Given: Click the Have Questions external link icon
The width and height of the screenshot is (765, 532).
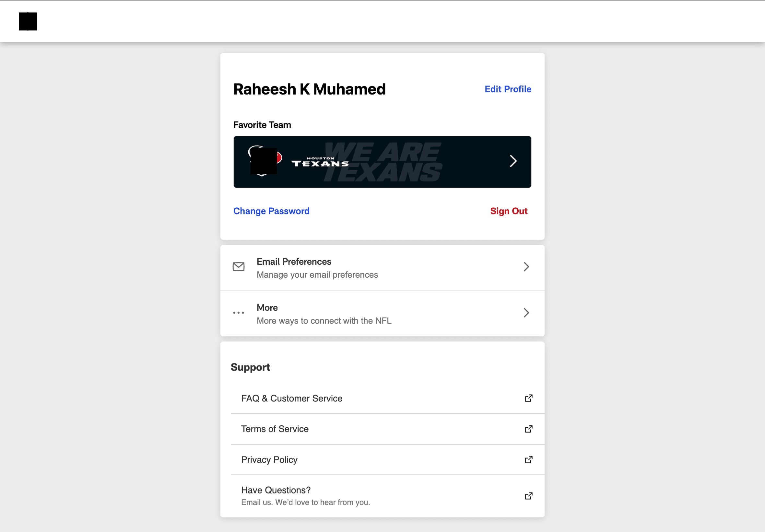Looking at the screenshot, I should pyautogui.click(x=528, y=496).
